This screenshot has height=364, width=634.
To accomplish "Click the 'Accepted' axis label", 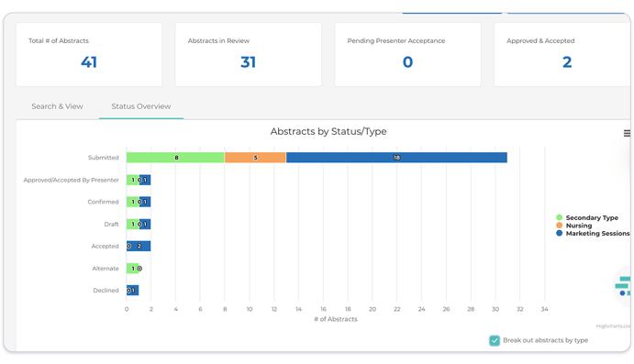I will pos(106,246).
